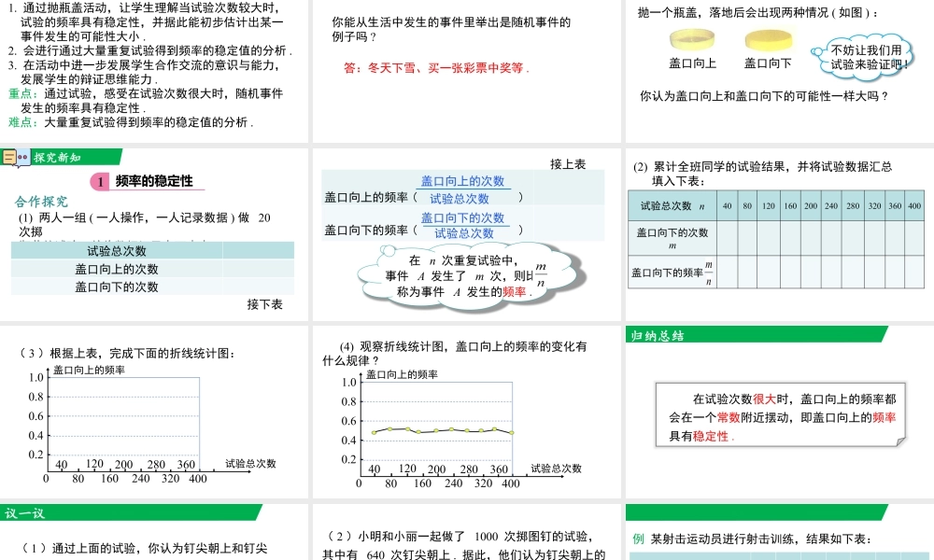Click the 盖口向上 bottle cap image

tap(692, 39)
